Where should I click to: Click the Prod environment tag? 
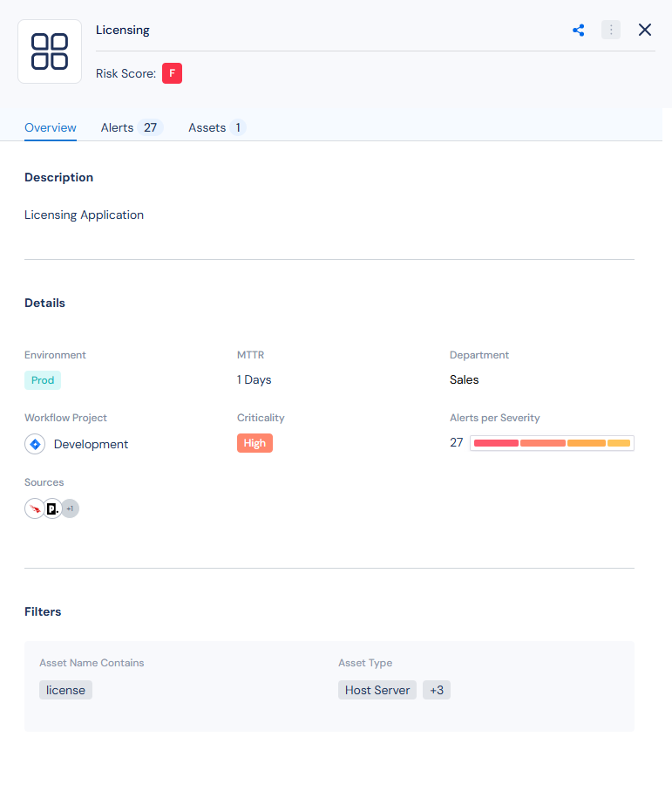43,380
